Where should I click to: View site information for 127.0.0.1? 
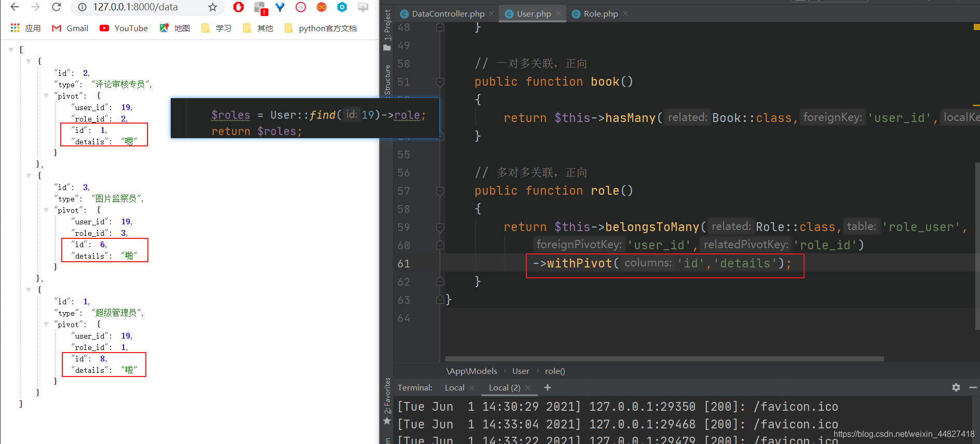pos(82,7)
